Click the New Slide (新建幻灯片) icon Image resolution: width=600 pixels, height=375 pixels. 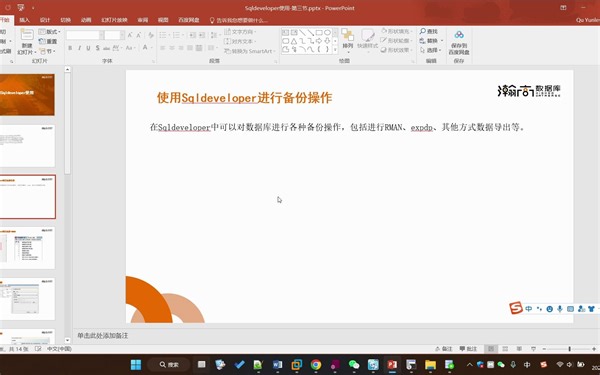(x=27, y=35)
